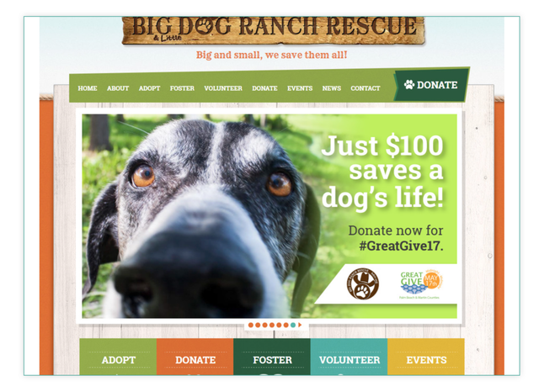This screenshot has width=539, height=392.
Task: Click the dog photo banner slide
Action: click(x=269, y=216)
